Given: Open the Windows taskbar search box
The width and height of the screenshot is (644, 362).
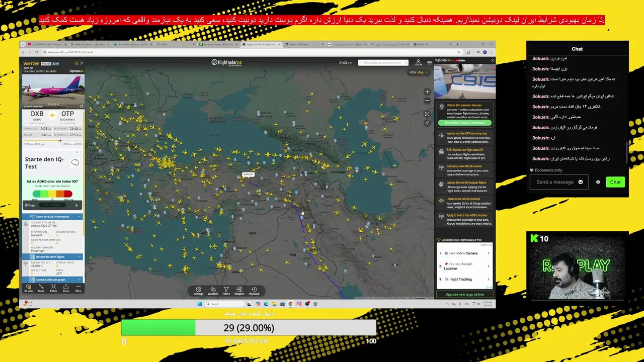Looking at the screenshot, I should point(224,304).
